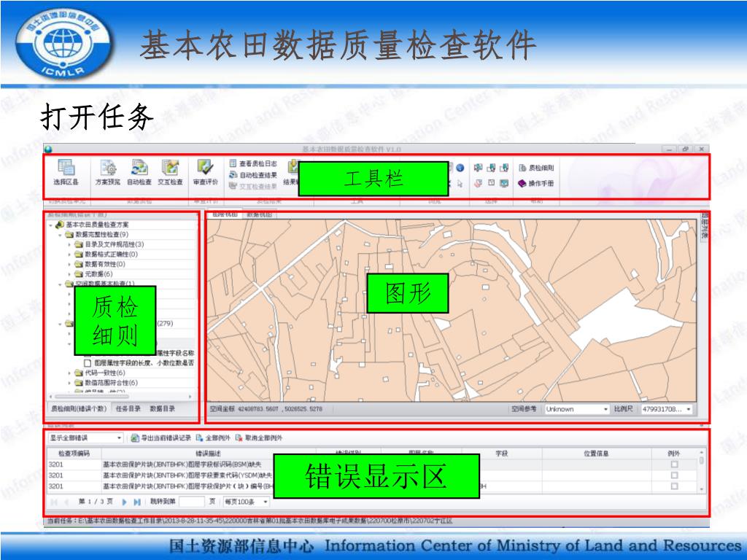Expand the 元数据(6) node
The width and height of the screenshot is (747, 560).
69,274
